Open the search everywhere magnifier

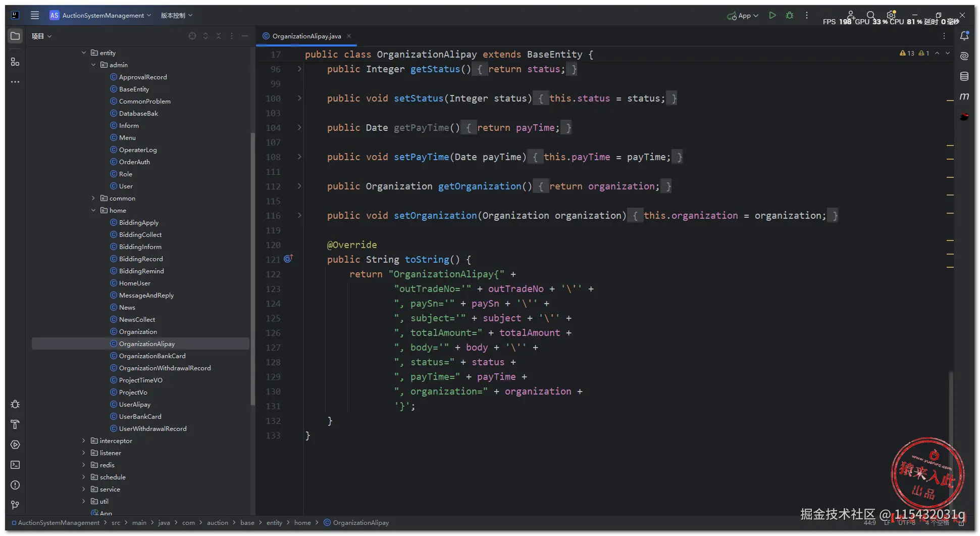click(870, 15)
